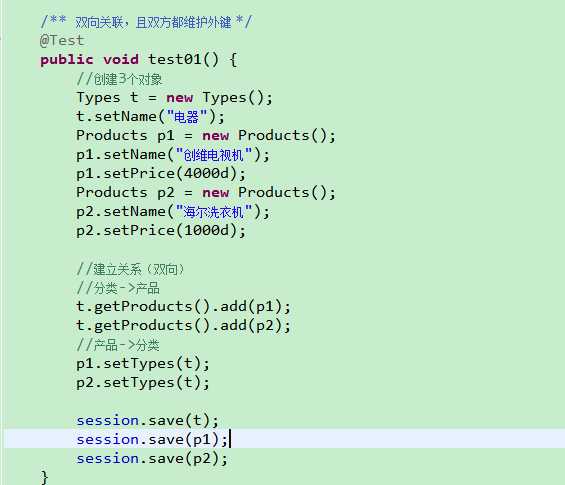Click the line p1.setPrice(4000d);
This screenshot has height=485, width=565.
pyautogui.click(x=161, y=174)
